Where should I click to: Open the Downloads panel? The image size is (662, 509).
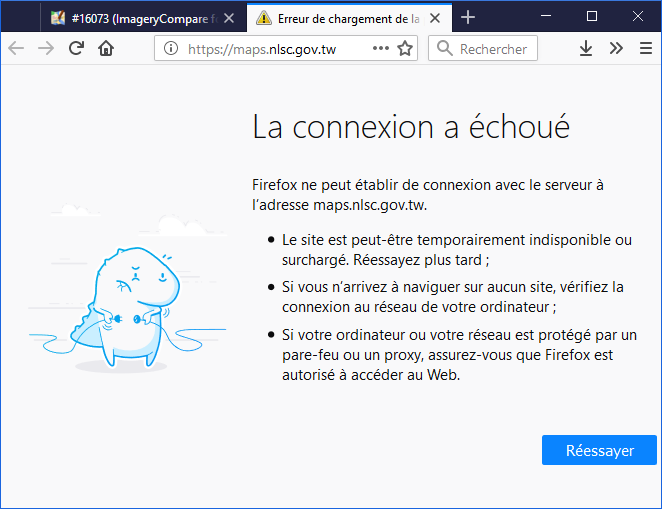click(x=587, y=48)
